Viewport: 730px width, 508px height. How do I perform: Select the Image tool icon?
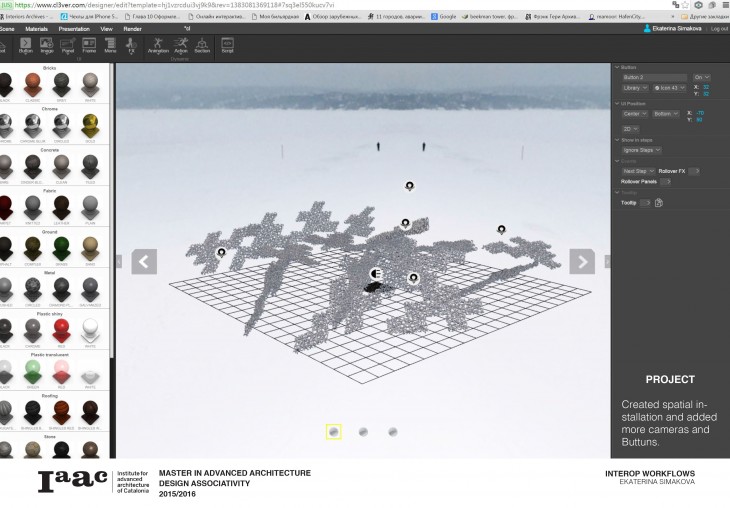(47, 45)
